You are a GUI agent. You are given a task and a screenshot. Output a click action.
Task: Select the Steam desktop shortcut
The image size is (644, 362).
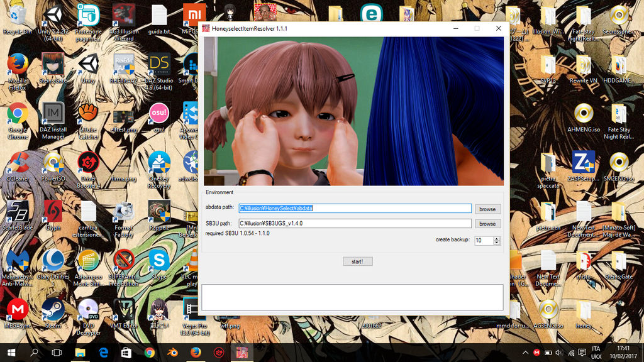pos(53,314)
